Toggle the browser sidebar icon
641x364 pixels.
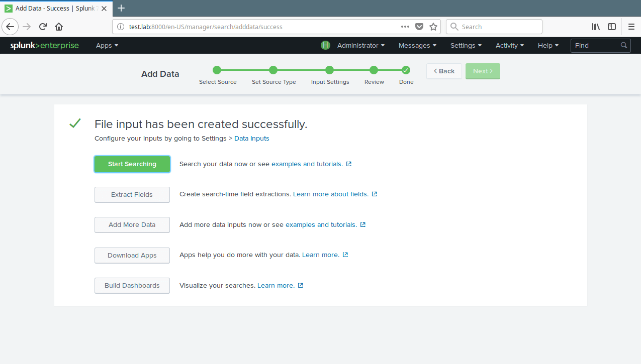tap(612, 27)
